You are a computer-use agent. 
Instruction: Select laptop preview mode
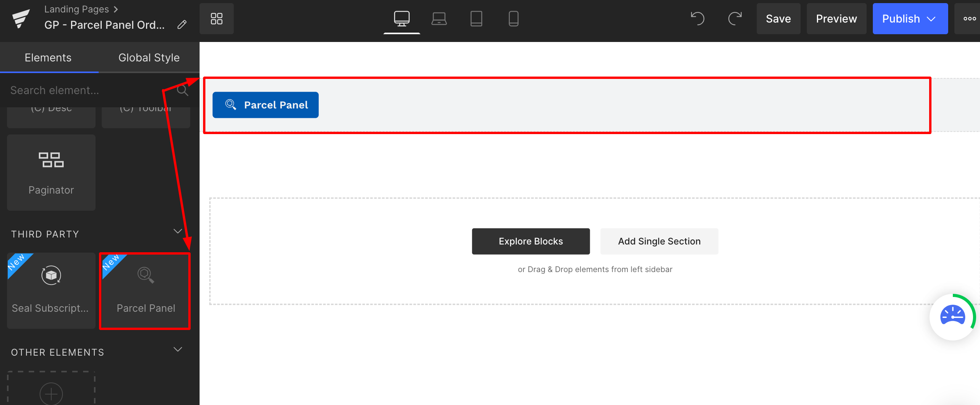439,18
